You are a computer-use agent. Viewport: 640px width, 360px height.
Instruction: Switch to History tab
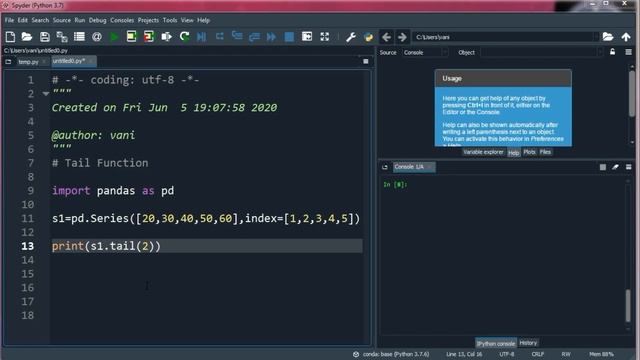tap(528, 343)
